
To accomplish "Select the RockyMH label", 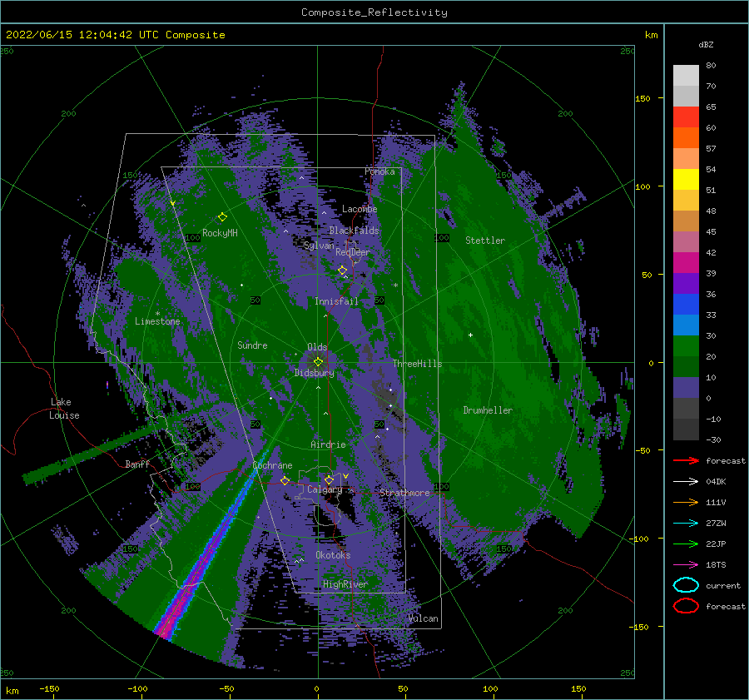I will [220, 233].
